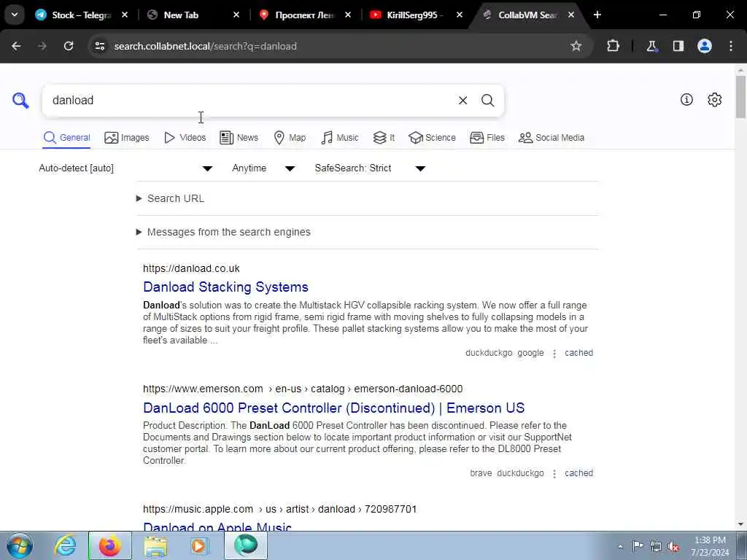Open a new browser tab with plus
This screenshot has height=560, width=747.
pyautogui.click(x=597, y=15)
